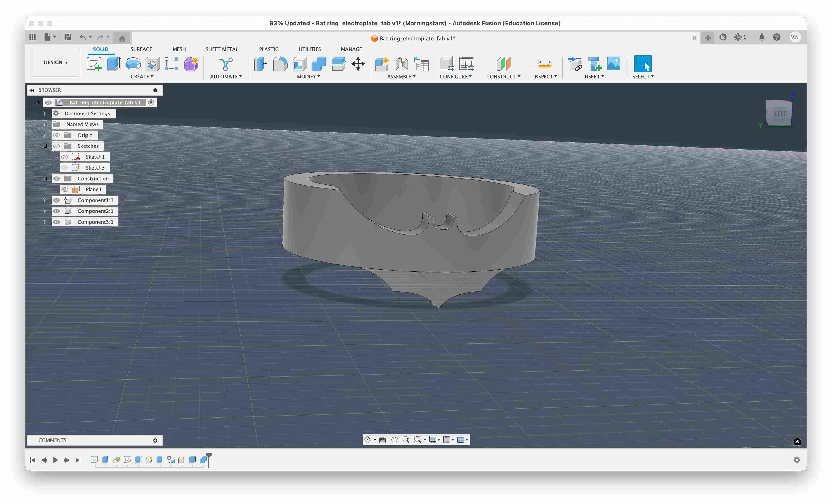Click the Offset Plane construct icon
Viewport: 832px width, 504px height.
pos(503,64)
